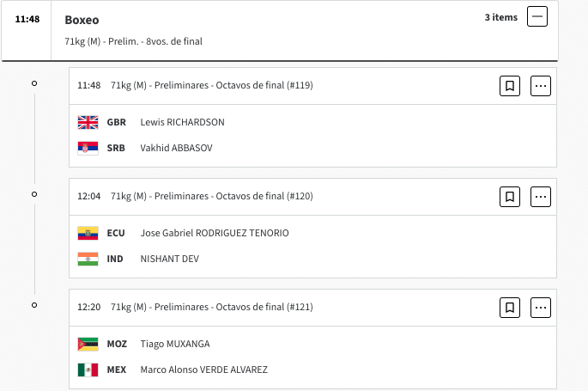Click the 12:20 timeline marker dot

pos(34,305)
